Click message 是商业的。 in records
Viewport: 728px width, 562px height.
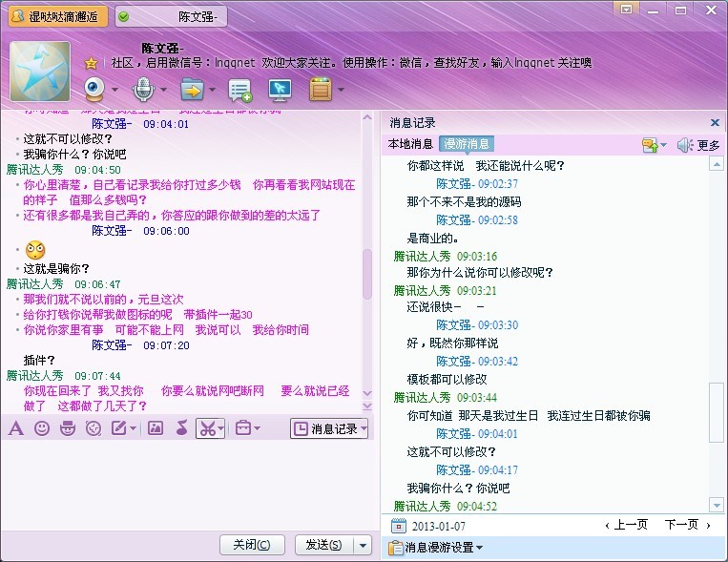pos(433,239)
